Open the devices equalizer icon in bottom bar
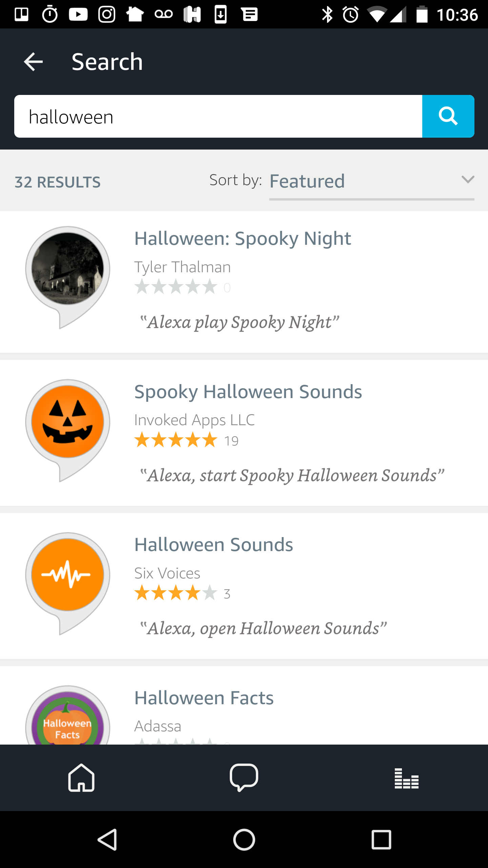Image resolution: width=488 pixels, height=868 pixels. [406, 778]
